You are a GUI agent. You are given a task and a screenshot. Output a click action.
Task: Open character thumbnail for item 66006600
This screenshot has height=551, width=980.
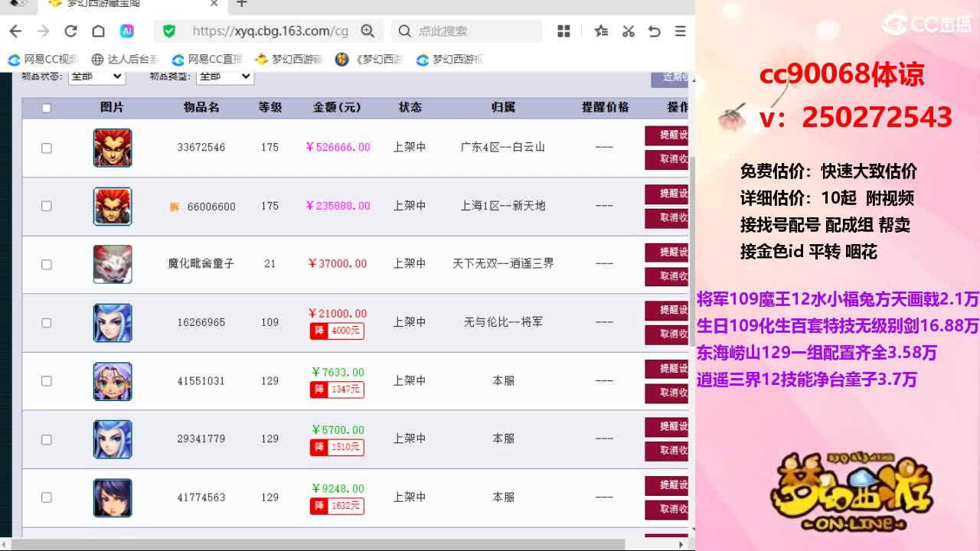point(113,206)
